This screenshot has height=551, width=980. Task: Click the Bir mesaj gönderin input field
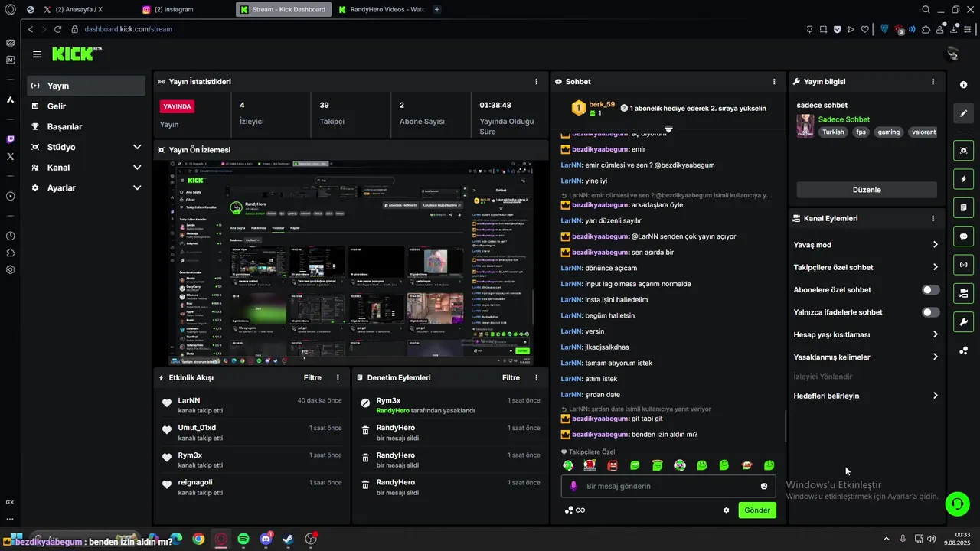click(x=668, y=486)
